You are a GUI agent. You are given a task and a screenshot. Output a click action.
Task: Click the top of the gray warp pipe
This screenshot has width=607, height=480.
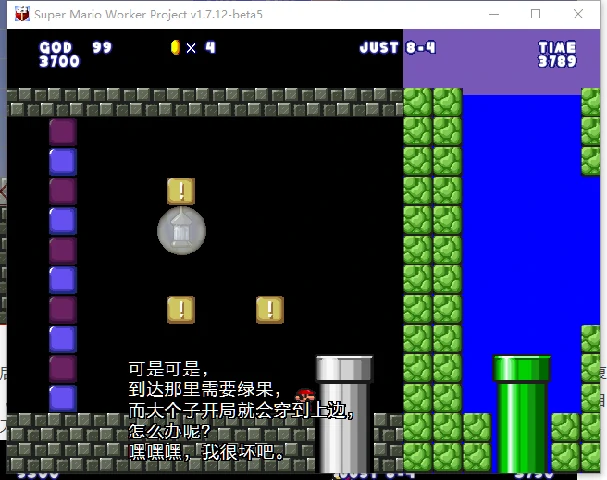click(344, 369)
